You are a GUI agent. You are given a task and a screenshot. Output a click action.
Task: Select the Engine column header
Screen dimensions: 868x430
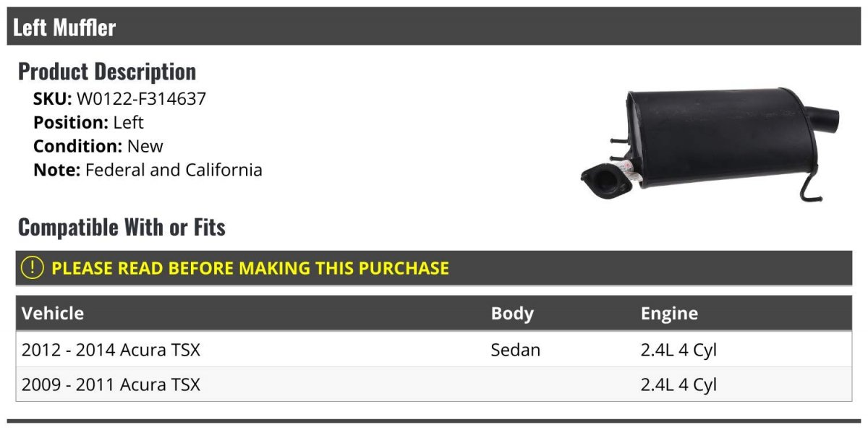pos(669,314)
